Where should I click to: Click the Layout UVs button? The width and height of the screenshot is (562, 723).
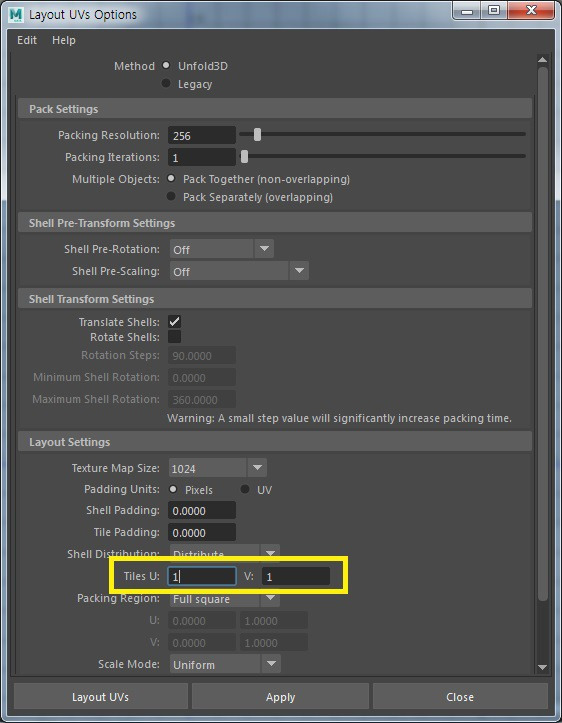point(101,696)
